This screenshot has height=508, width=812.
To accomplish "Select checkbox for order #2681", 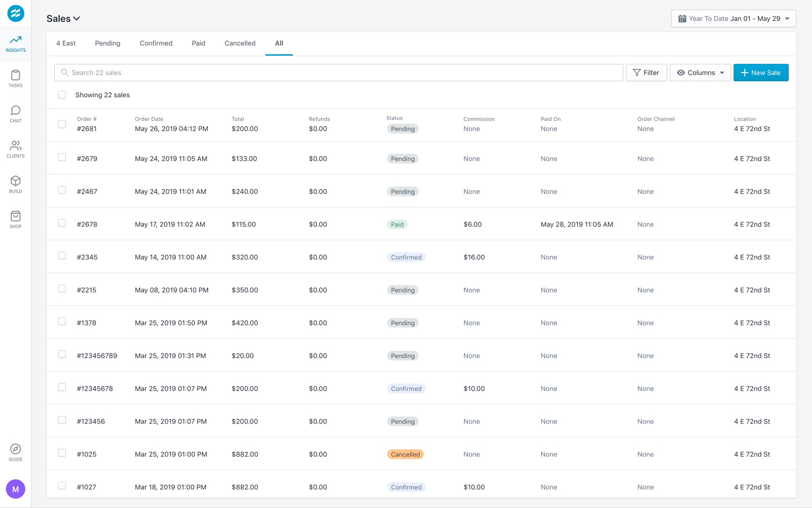I will pyautogui.click(x=62, y=124).
